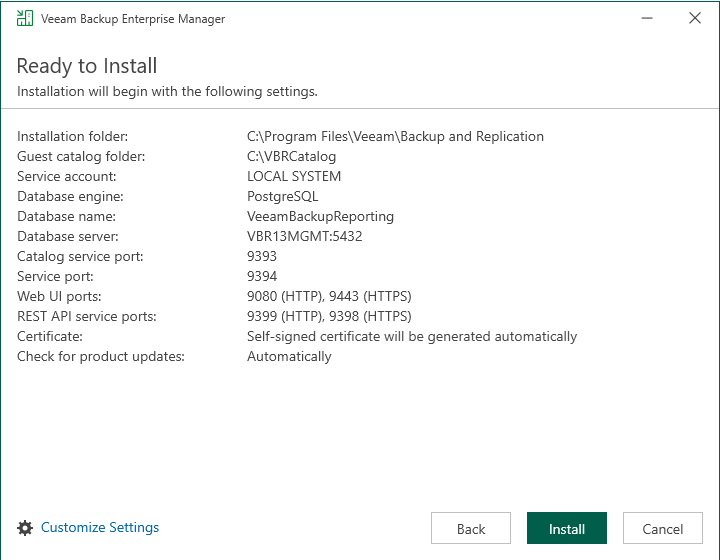This screenshot has width=720, height=560.
Task: Close the Enterprise Manager setup window
Action: click(x=695, y=19)
